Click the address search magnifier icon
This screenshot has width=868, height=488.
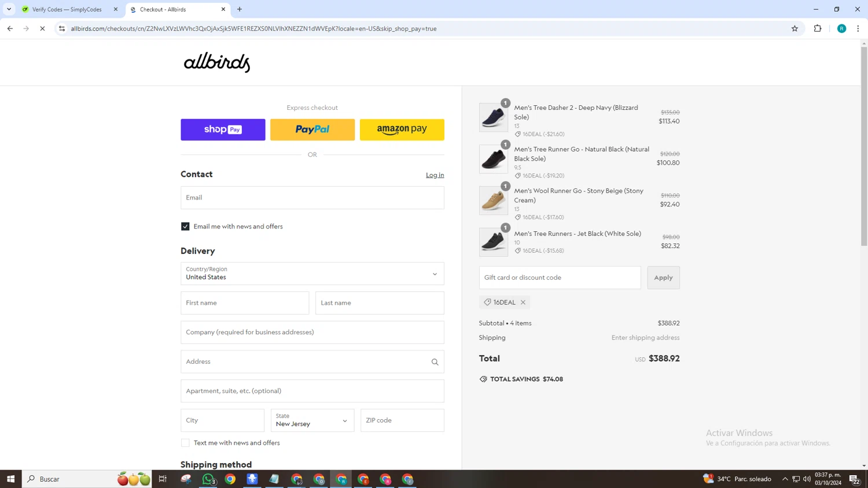click(435, 362)
